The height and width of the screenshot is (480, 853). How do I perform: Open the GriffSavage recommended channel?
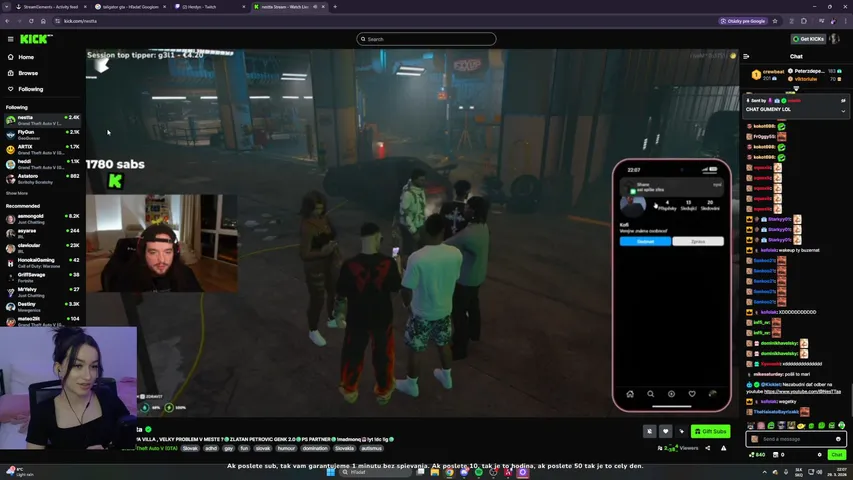pyautogui.click(x=42, y=278)
